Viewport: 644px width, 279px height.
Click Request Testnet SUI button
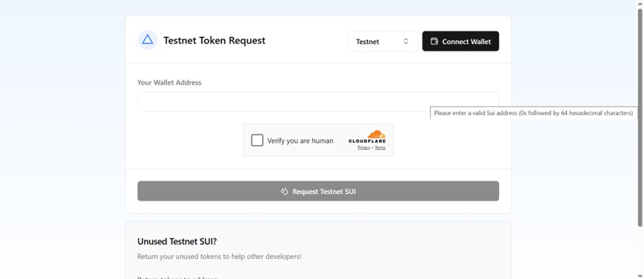[319, 191]
